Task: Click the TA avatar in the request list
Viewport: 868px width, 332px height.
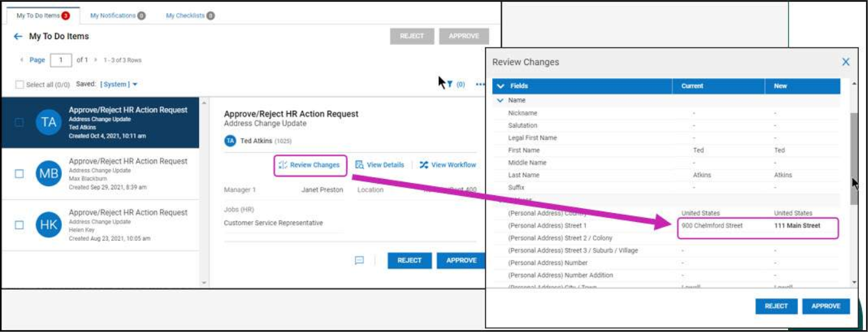Action: click(48, 123)
